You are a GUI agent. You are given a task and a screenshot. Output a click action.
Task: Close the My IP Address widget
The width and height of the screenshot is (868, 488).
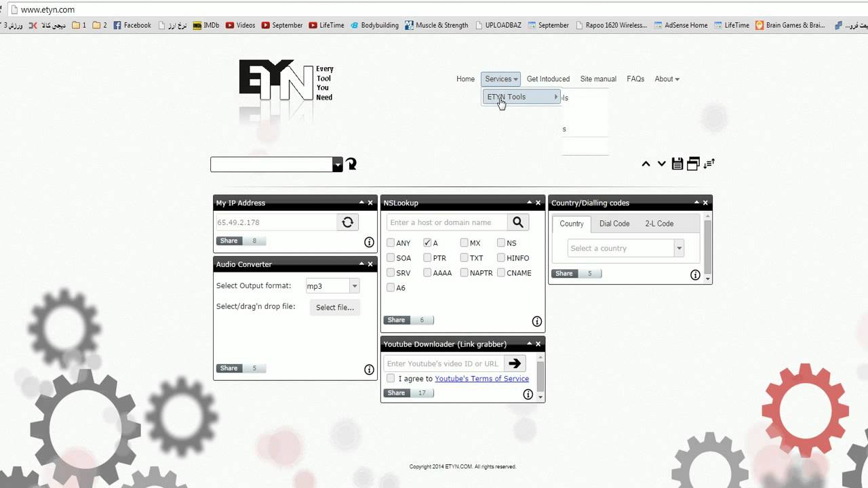point(370,203)
